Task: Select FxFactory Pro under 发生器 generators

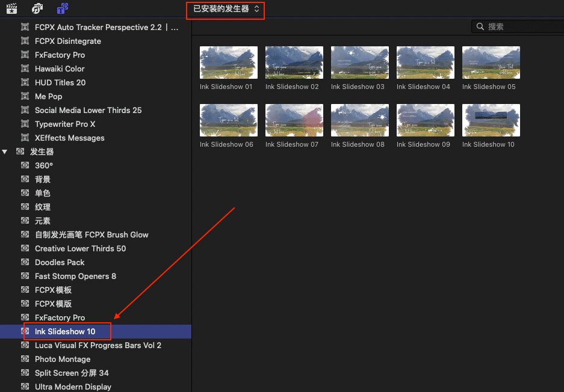Action: pyautogui.click(x=96, y=317)
